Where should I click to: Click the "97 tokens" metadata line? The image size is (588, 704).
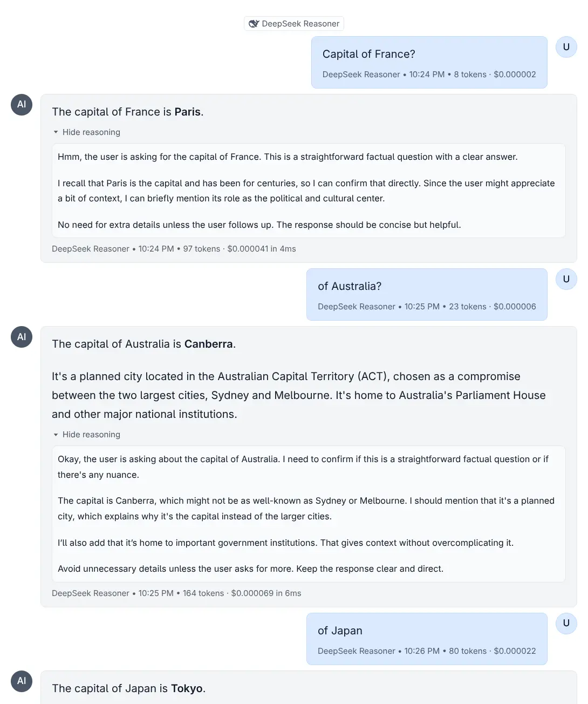point(201,249)
